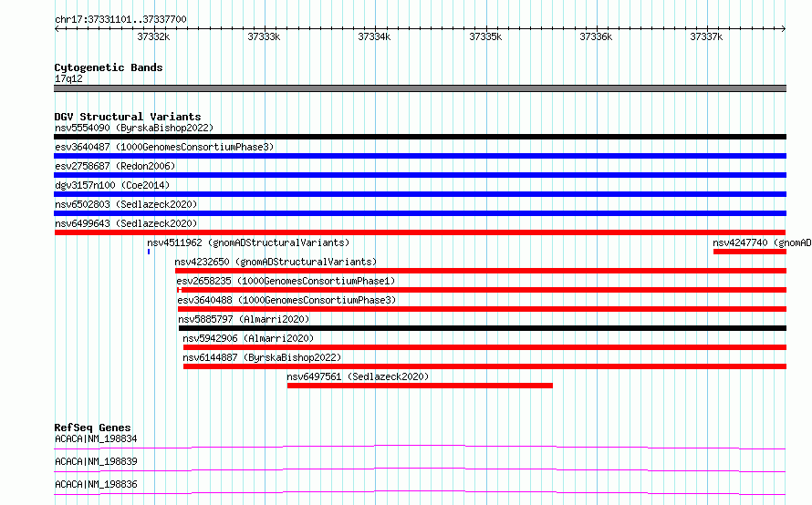Click the 17q12 cytogenetic band bar
This screenshot has width=812, height=505.
[x=420, y=88]
